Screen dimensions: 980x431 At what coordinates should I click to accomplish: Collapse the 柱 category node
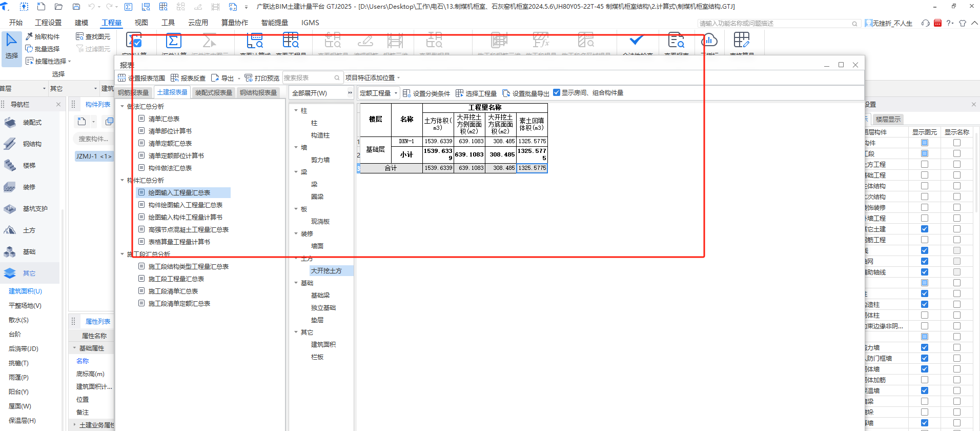[296, 111]
